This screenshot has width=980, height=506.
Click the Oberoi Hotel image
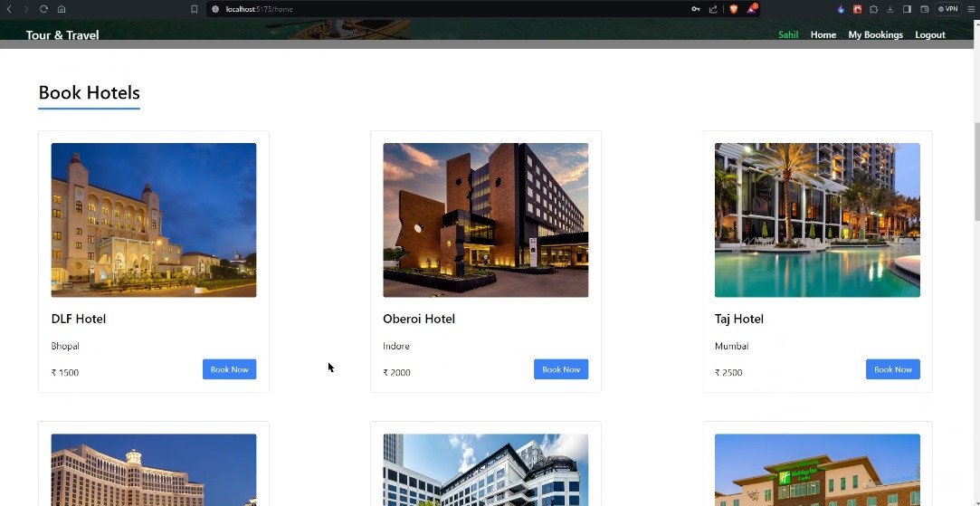(485, 220)
